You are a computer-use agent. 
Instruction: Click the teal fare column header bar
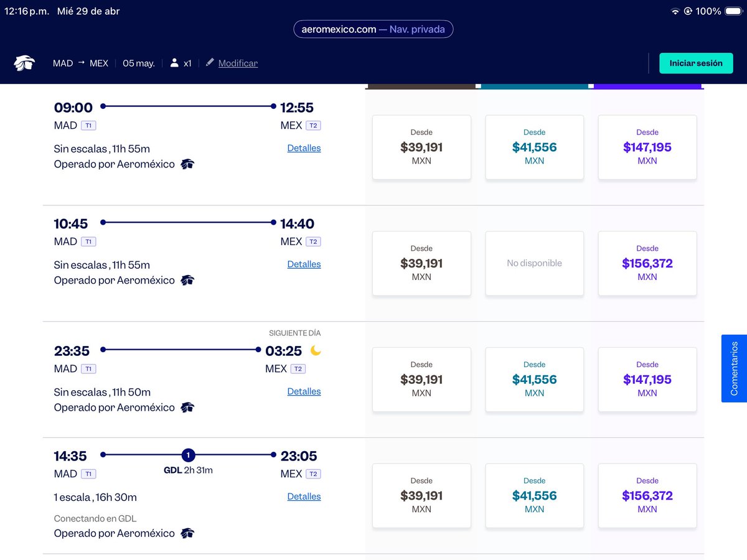[534, 86]
